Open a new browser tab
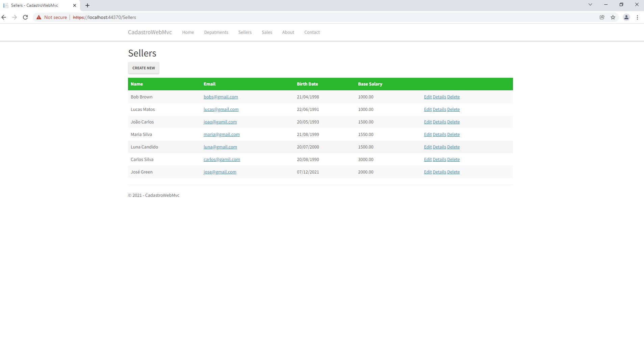Image resolution: width=644 pixels, height=349 pixels. point(87,5)
